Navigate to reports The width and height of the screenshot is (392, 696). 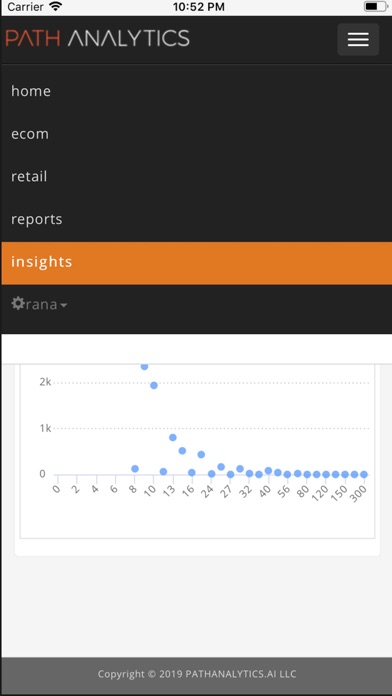click(196, 219)
